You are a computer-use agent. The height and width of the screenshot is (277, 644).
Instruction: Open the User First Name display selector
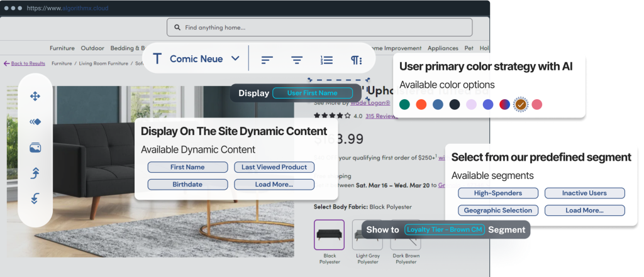tap(312, 93)
